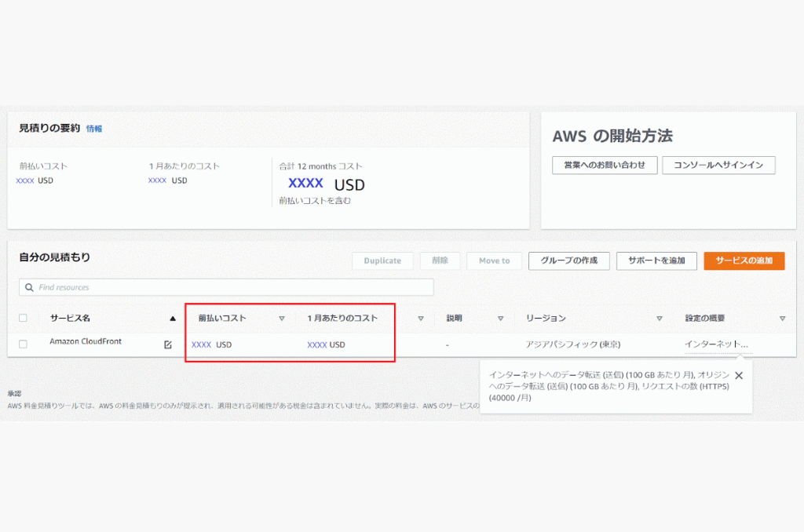This screenshot has width=804, height=532.
Task: Focus the Find resources search field
Action: tap(226, 287)
